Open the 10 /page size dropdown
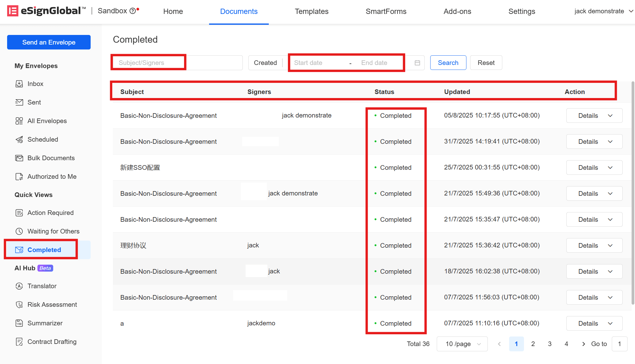 click(462, 344)
